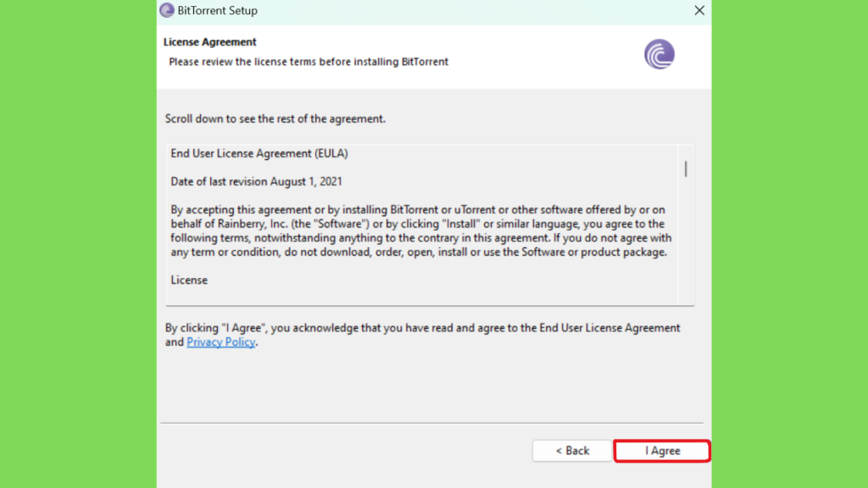Click the license text scrollbar thumb
The height and width of the screenshot is (488, 868).
[x=685, y=169]
